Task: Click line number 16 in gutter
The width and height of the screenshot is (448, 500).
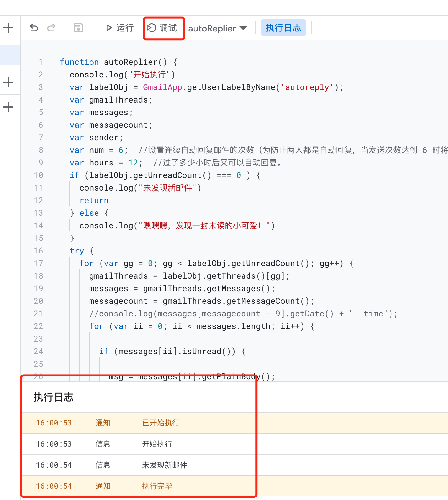Action: click(38, 251)
